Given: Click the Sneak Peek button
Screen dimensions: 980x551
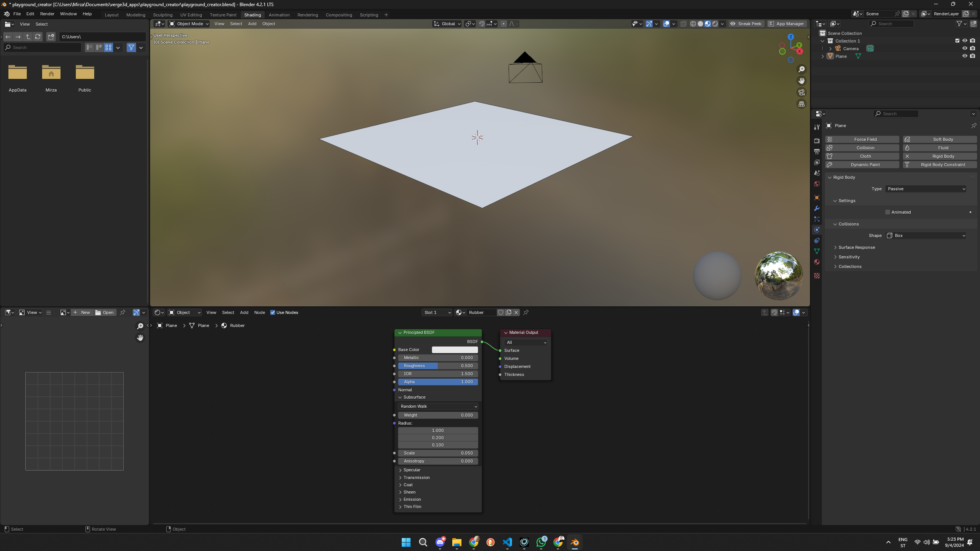Looking at the screenshot, I should (746, 24).
